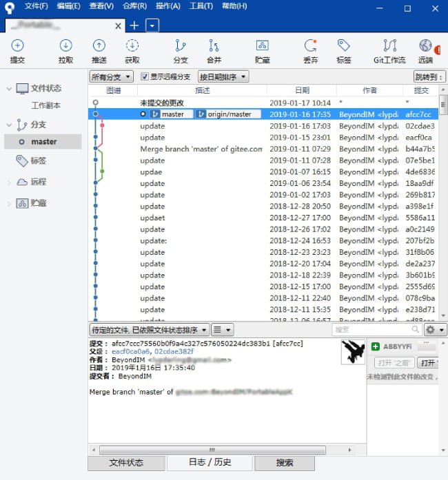Open the 分支 (Branch) toolbar tool

pos(181,50)
